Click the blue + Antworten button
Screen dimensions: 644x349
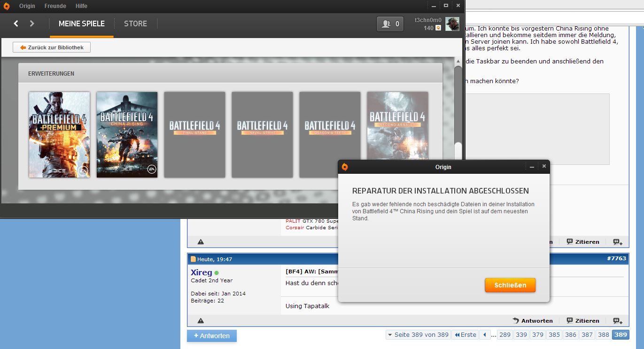coord(212,336)
